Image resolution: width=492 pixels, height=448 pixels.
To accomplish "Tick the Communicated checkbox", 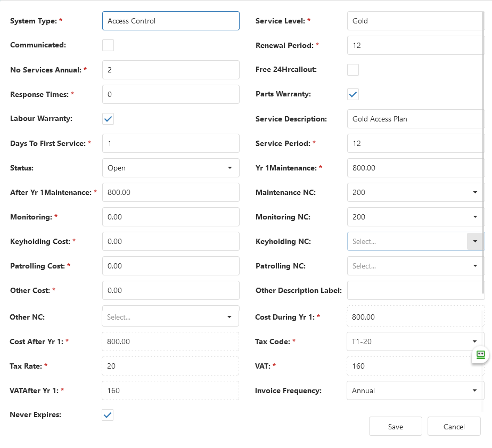I will (x=108, y=45).
